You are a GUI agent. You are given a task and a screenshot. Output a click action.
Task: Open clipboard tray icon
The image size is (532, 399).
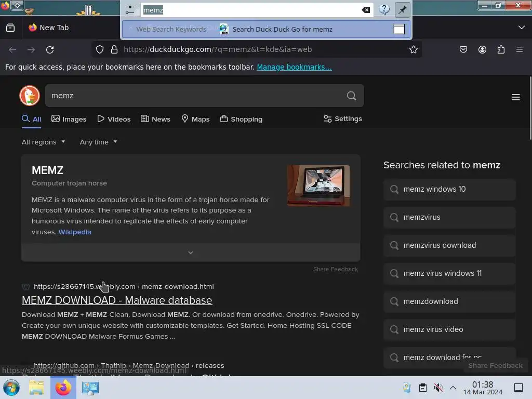coord(423,388)
